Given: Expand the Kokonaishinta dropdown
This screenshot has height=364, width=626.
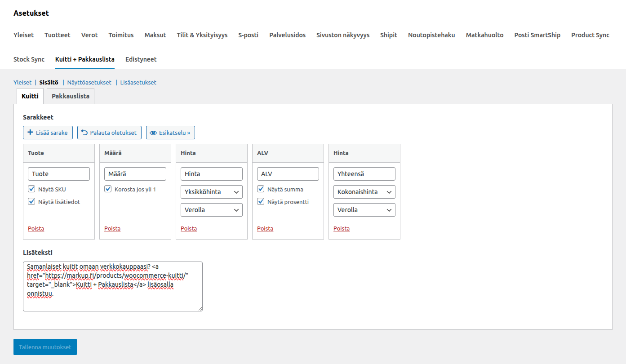Looking at the screenshot, I should (364, 192).
